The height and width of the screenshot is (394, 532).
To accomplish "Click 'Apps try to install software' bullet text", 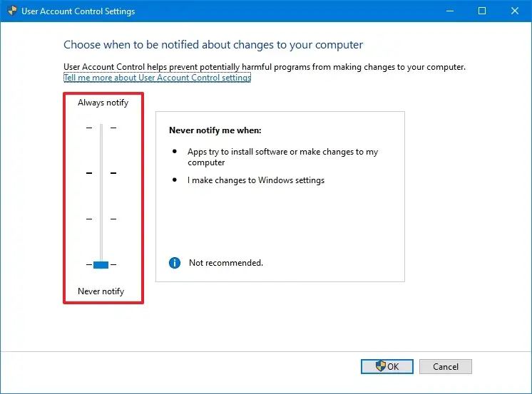I will tap(282, 157).
